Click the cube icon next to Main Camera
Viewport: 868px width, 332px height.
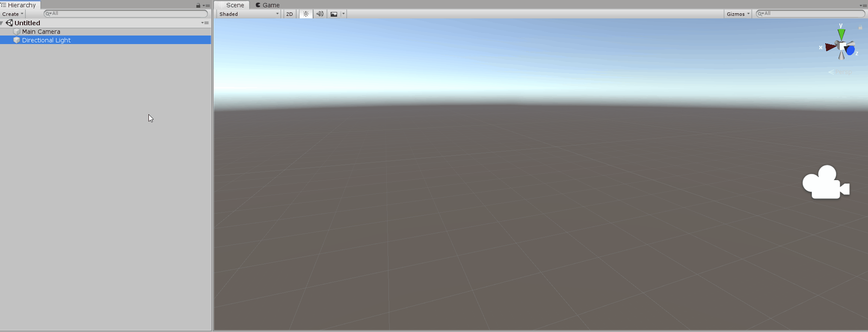[17, 32]
